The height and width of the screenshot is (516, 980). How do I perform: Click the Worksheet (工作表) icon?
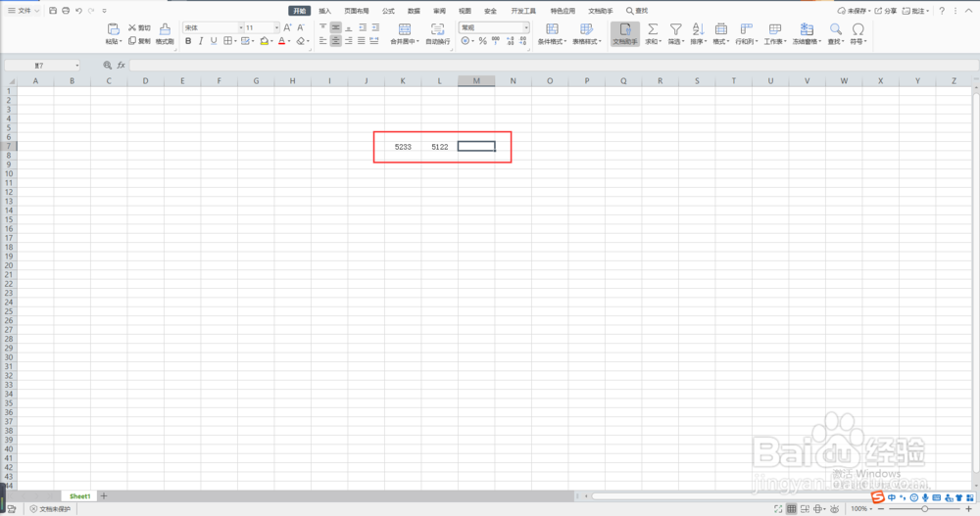pos(775,28)
